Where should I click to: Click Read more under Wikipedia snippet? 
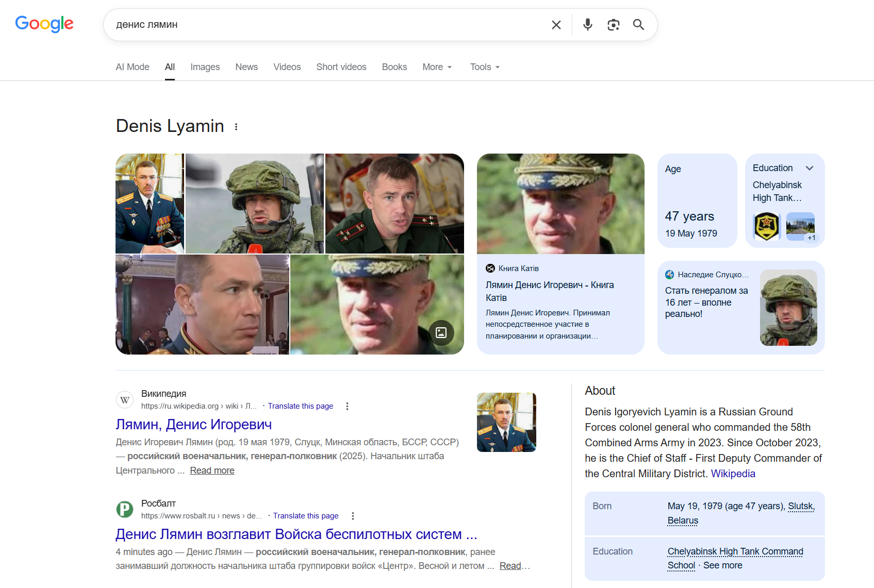click(x=212, y=471)
